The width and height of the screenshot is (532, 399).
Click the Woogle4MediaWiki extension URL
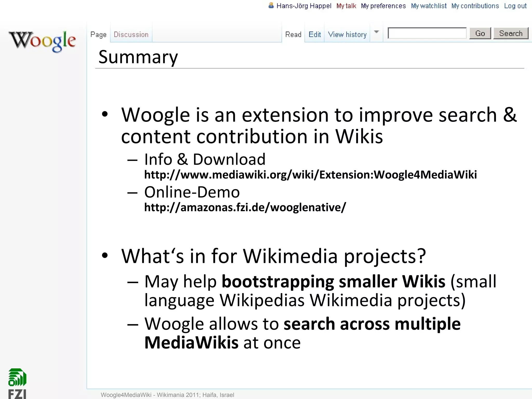coord(310,175)
